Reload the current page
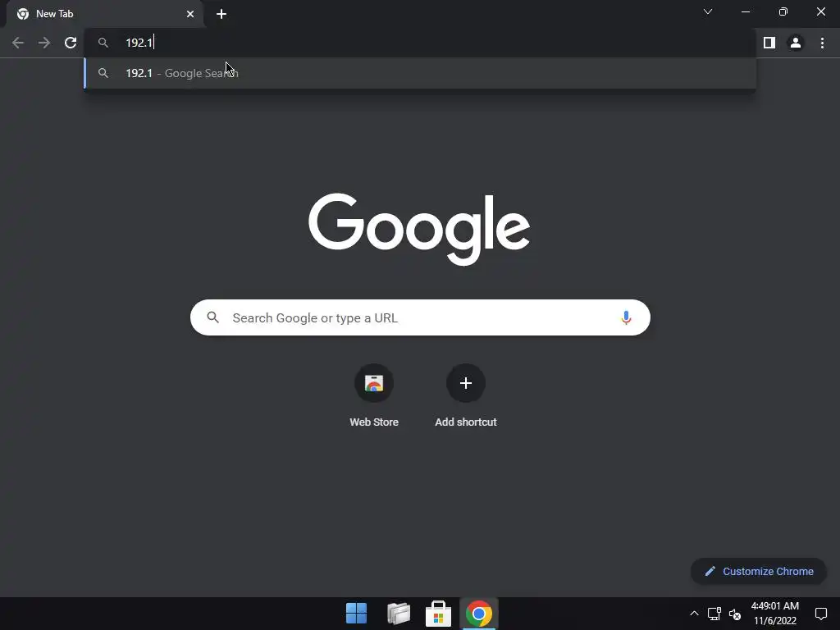Screen dimensions: 840x630 (x=71, y=43)
